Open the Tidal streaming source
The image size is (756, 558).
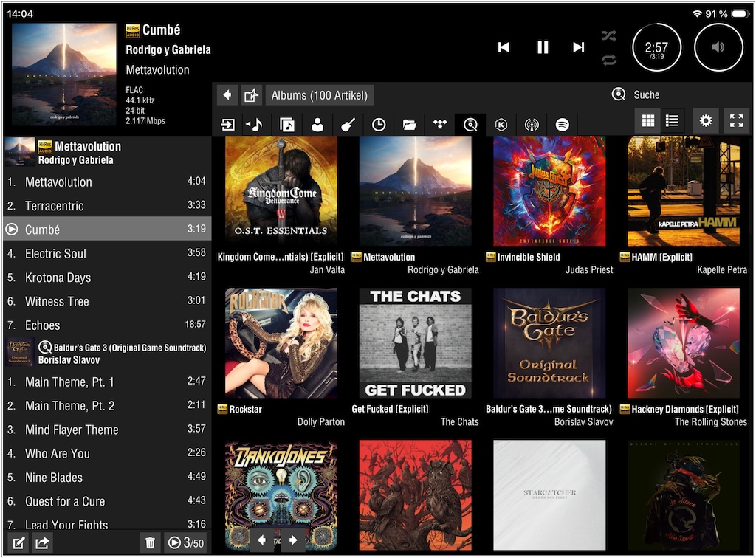click(440, 125)
